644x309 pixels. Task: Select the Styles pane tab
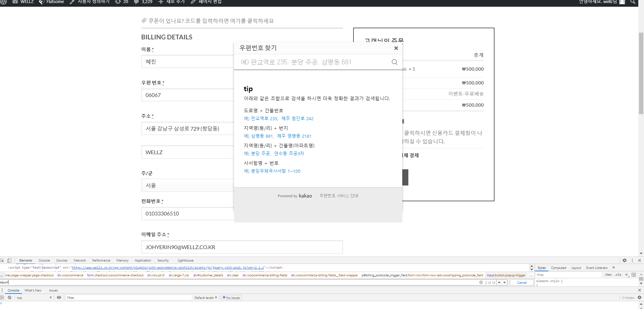point(542,268)
